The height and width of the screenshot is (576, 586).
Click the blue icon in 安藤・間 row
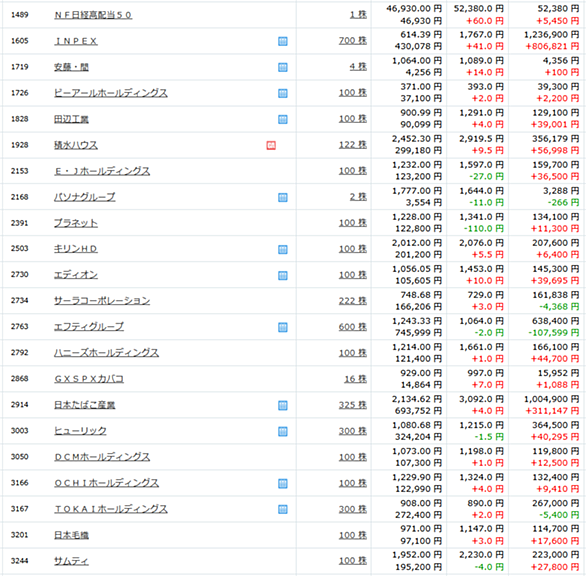point(283,67)
